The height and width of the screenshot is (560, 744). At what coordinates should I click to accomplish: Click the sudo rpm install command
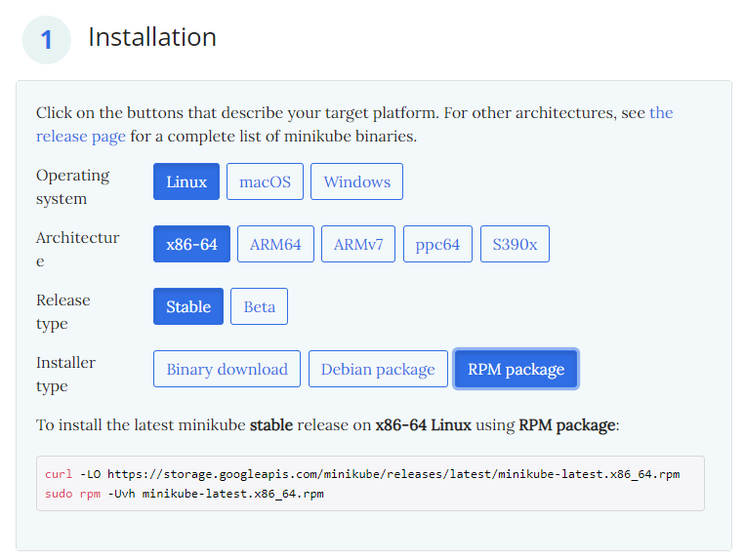click(x=184, y=494)
